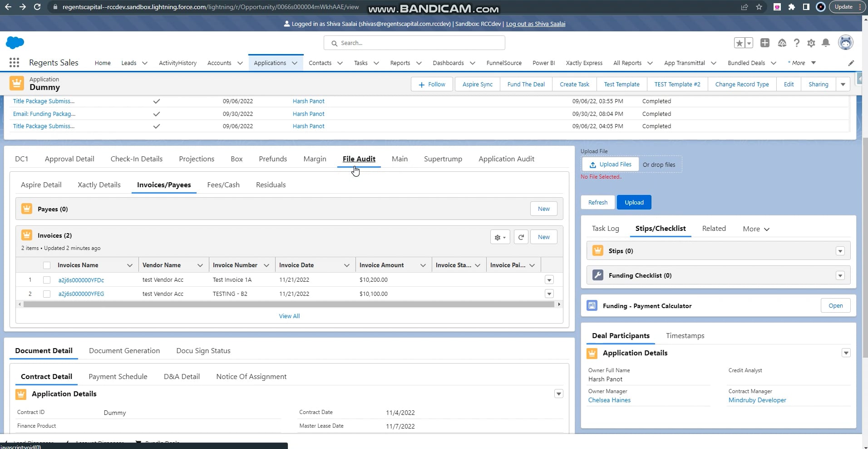Open the Funding - Payment Calculator

click(835, 305)
